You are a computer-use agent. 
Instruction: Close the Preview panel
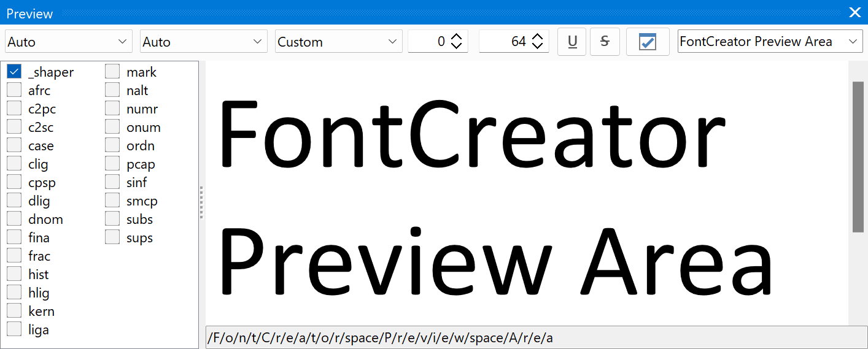click(854, 12)
